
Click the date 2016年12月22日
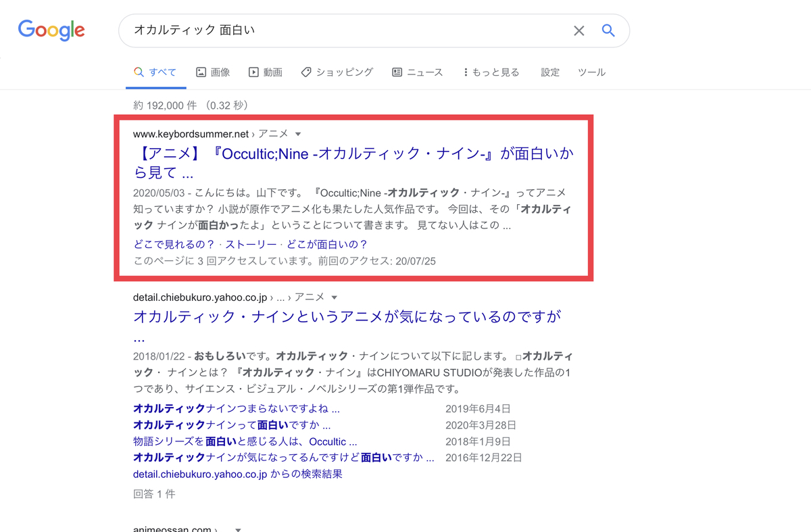484,458
